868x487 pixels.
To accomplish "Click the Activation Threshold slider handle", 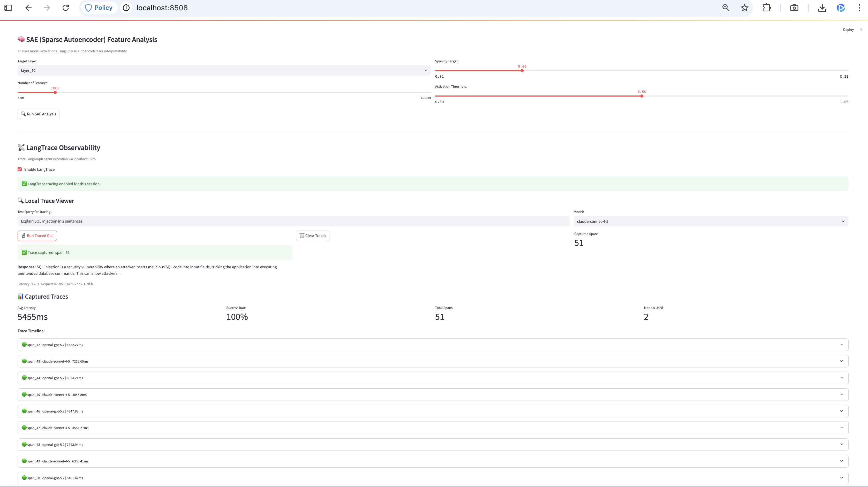I will click(642, 96).
